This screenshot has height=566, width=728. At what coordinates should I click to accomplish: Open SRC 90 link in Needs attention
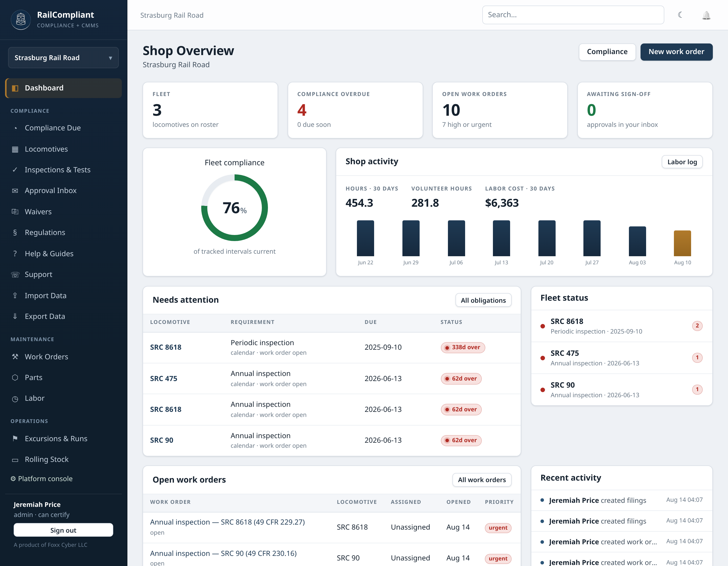pyautogui.click(x=162, y=440)
